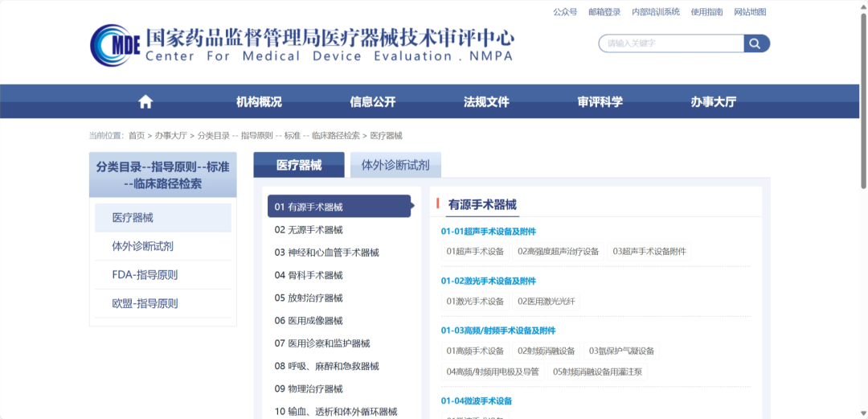Select category 06 医用成像器械
The width and height of the screenshot is (868, 419).
click(x=309, y=321)
